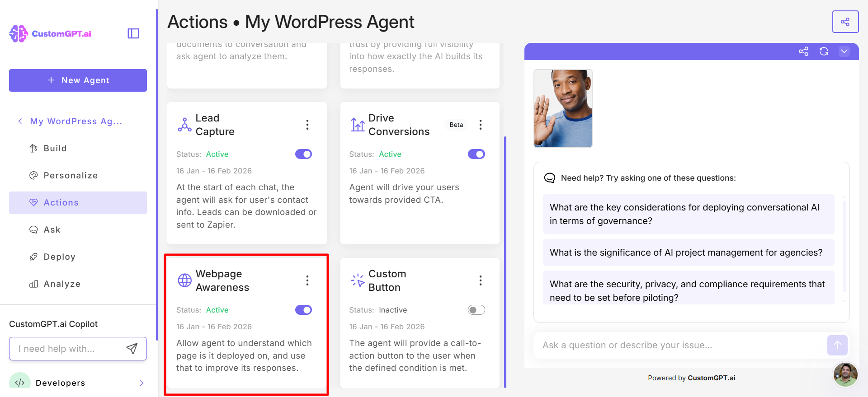Click share icon in chat header bar

click(x=803, y=51)
